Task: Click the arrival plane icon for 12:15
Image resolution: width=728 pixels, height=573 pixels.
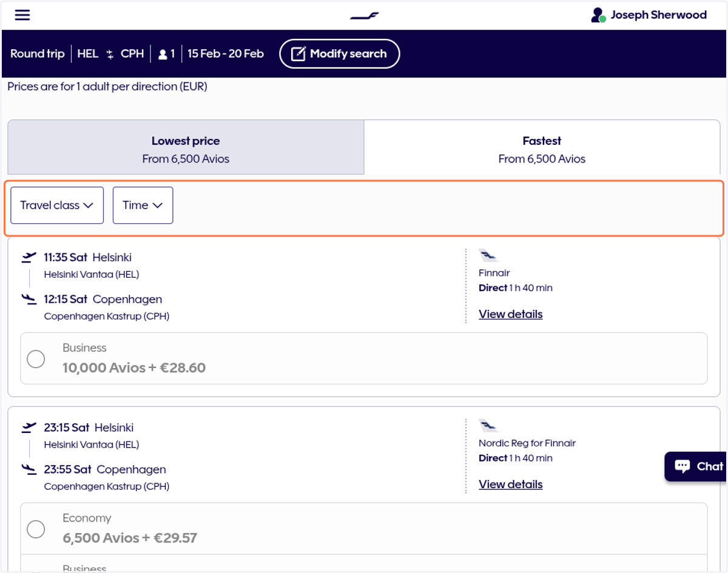Action: (29, 299)
